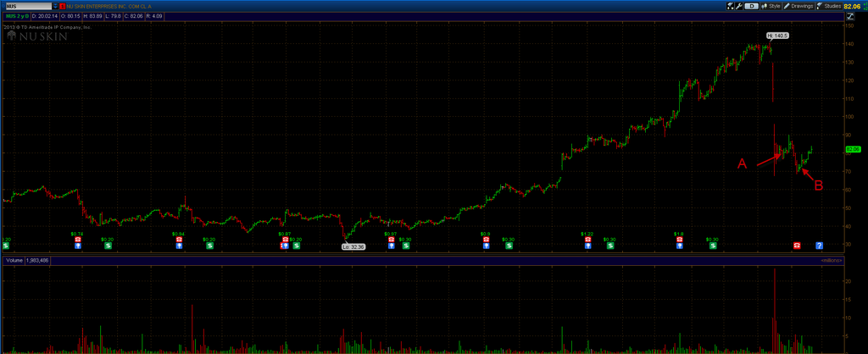Click the Volume study label

coord(13,259)
